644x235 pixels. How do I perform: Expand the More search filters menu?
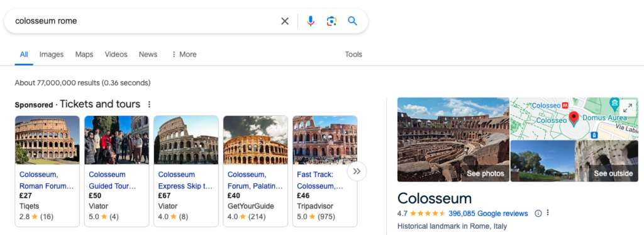(184, 54)
